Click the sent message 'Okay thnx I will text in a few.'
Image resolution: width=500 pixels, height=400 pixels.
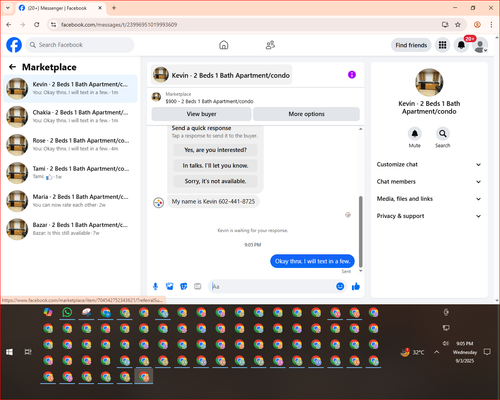pyautogui.click(x=312, y=261)
